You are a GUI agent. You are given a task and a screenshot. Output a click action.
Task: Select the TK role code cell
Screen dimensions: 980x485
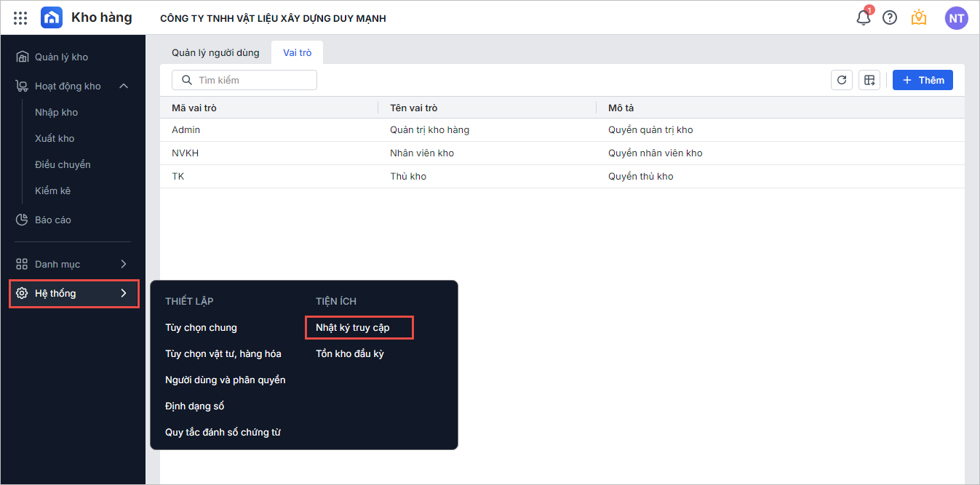pyautogui.click(x=178, y=176)
